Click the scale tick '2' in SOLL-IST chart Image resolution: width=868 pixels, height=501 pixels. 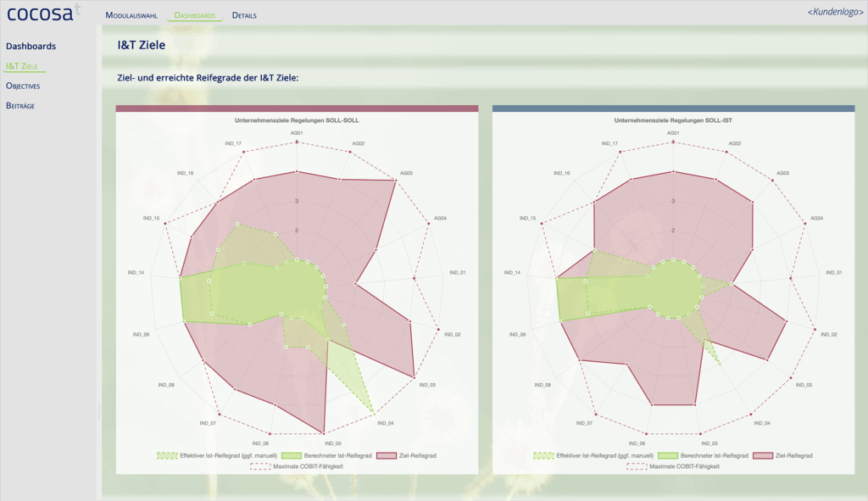(673, 231)
